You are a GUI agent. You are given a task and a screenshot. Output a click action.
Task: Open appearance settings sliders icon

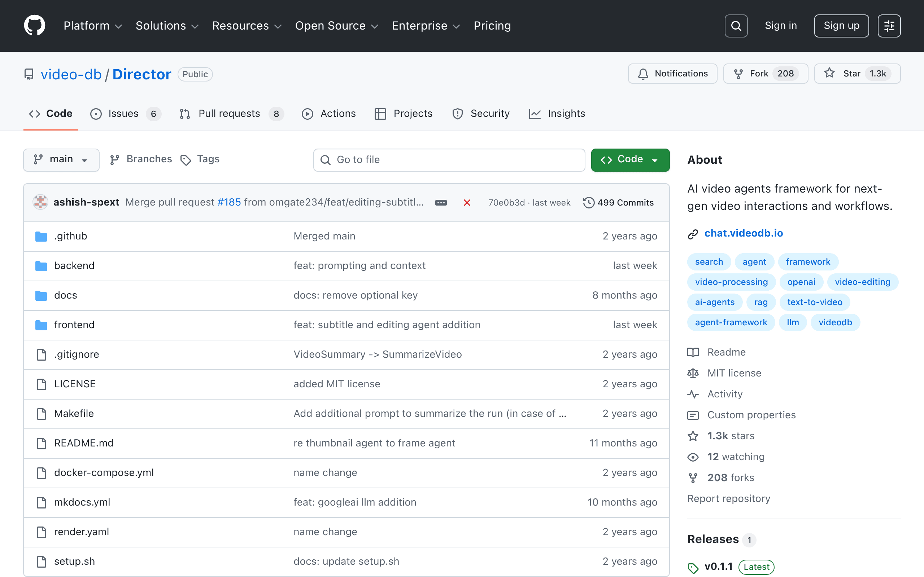(x=889, y=26)
